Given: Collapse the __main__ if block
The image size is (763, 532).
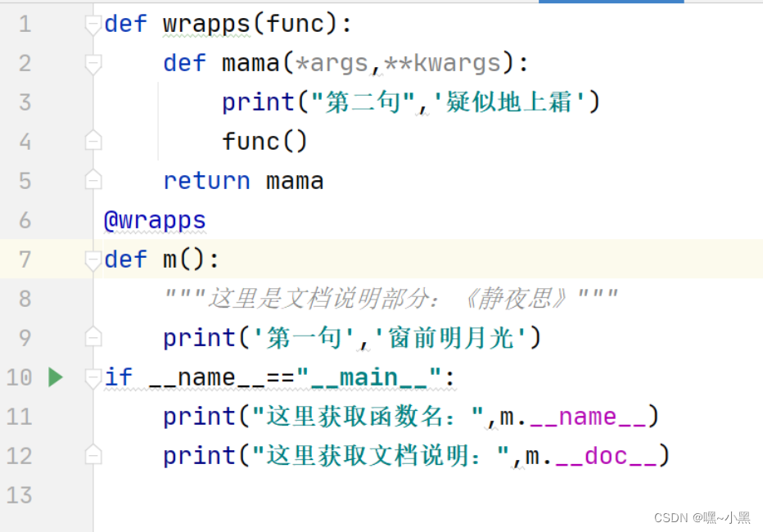Looking at the screenshot, I should pos(93,376).
